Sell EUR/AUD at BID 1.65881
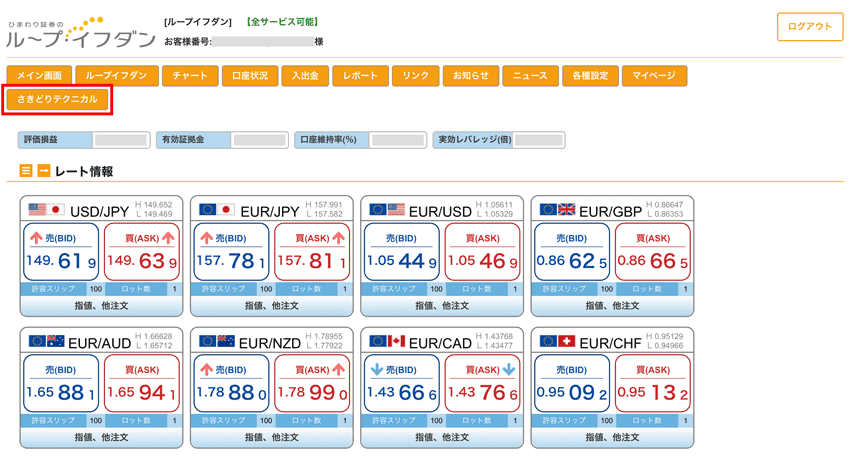Image resolution: width=850 pixels, height=457 pixels. tap(61, 384)
